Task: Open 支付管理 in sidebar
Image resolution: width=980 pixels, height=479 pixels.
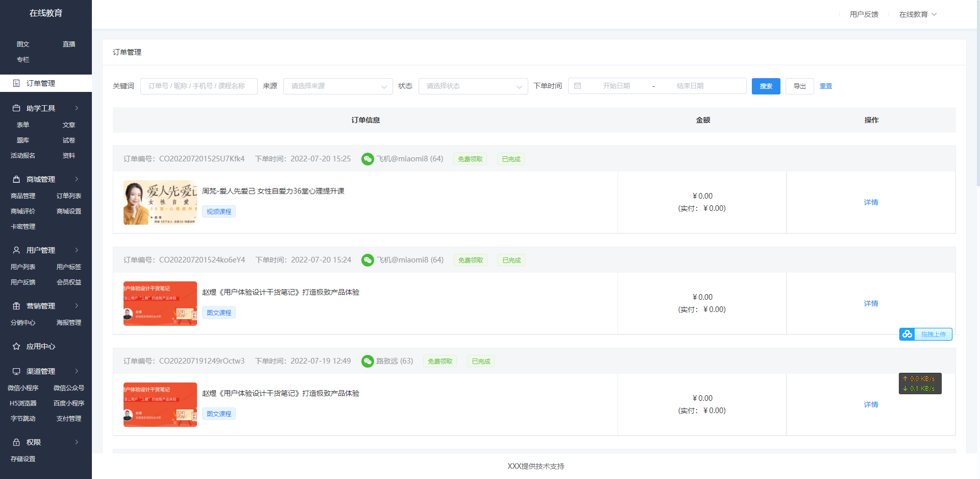Action: coord(69,419)
